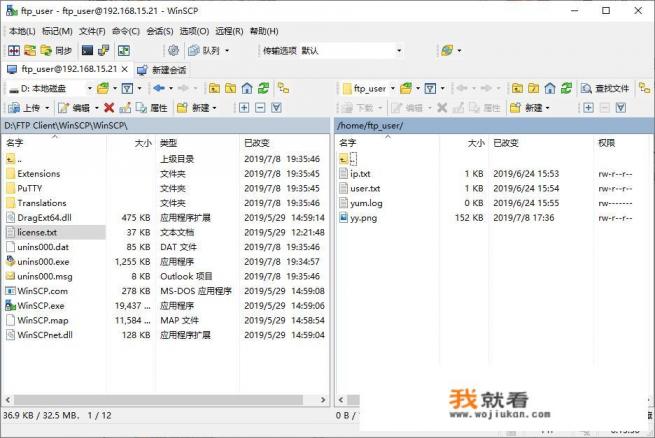Click the 同步 synchronize button
Viewport: 655px width, 438px height.
coord(56,51)
